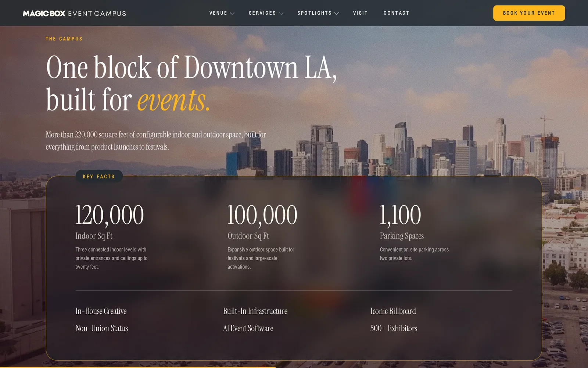Select the Iconic Billboard item
This screenshot has height=368, width=588.
(x=393, y=311)
